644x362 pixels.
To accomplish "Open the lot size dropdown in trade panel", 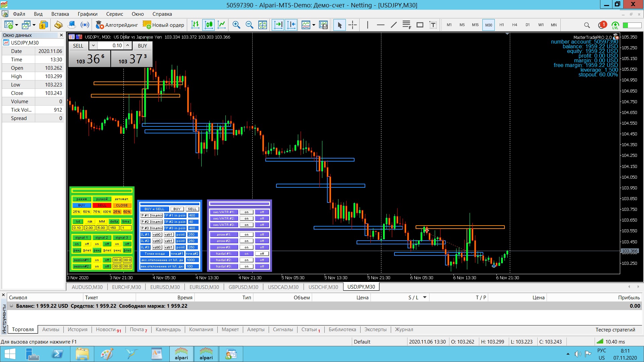I will (x=93, y=46).
